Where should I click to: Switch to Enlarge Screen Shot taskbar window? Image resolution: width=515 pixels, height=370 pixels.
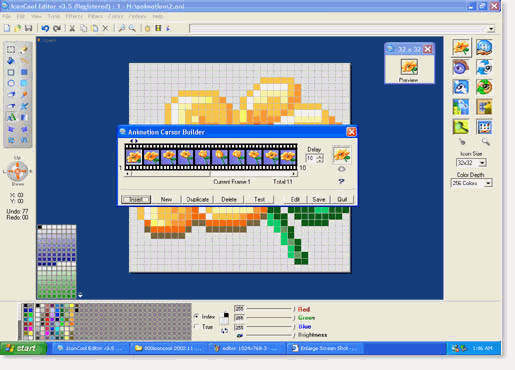click(x=325, y=348)
